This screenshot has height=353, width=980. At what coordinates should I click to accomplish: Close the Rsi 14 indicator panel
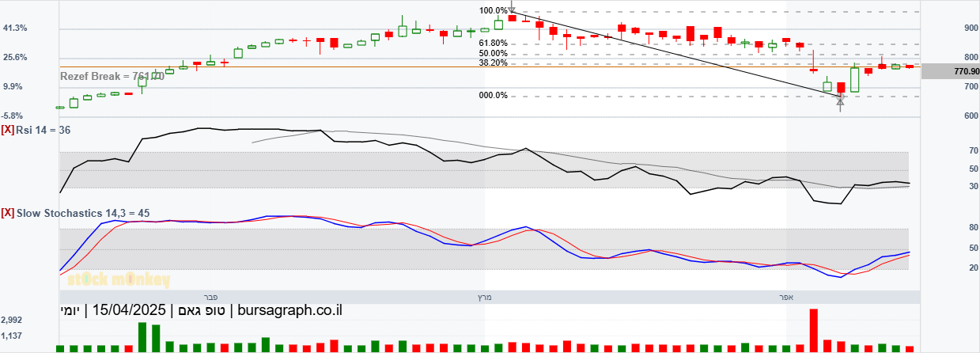8,129
